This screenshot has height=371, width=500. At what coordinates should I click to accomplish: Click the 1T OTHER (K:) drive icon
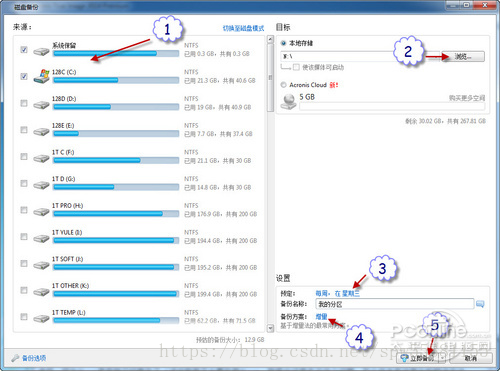click(41, 292)
